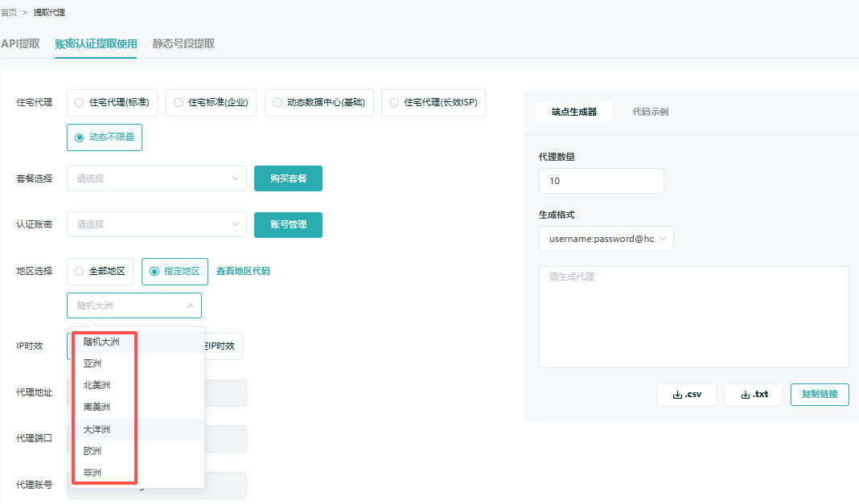
Task: Open 账号管理 account management
Action: 288,225
